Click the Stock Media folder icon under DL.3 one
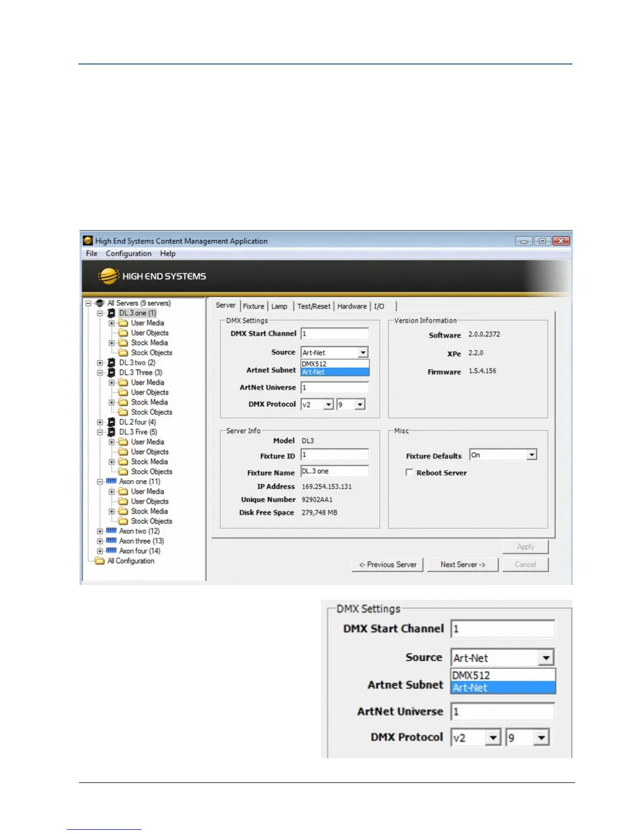 (123, 343)
